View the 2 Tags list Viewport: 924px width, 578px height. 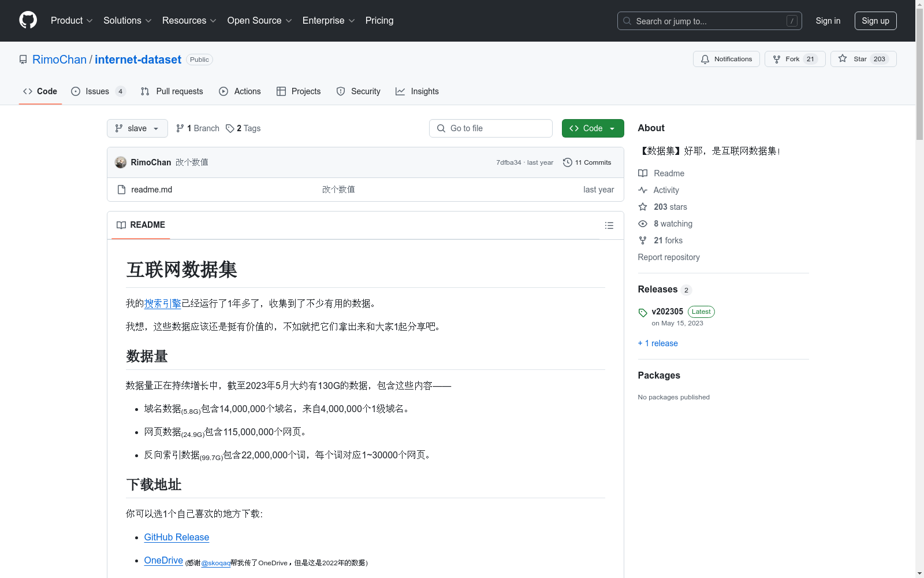243,128
